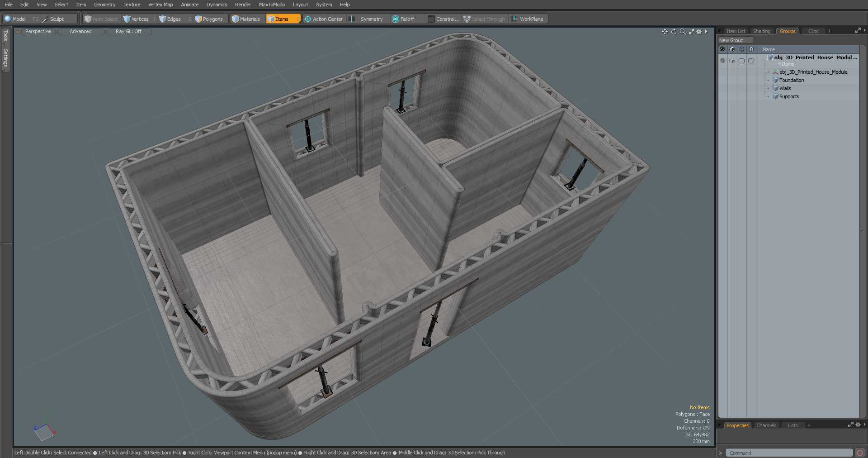The height and width of the screenshot is (458, 868).
Task: Open the Properties panel arrow menu
Action: pos(864,425)
